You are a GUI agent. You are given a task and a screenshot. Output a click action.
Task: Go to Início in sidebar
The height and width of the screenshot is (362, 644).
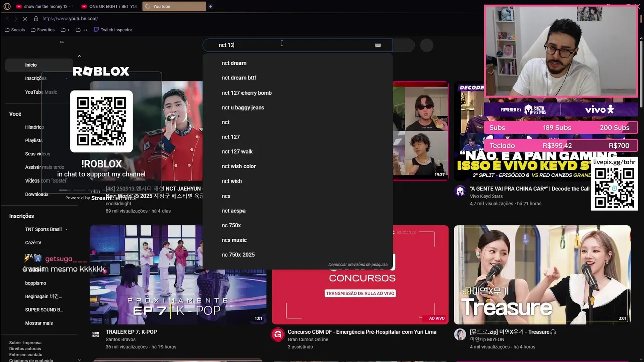39,65
